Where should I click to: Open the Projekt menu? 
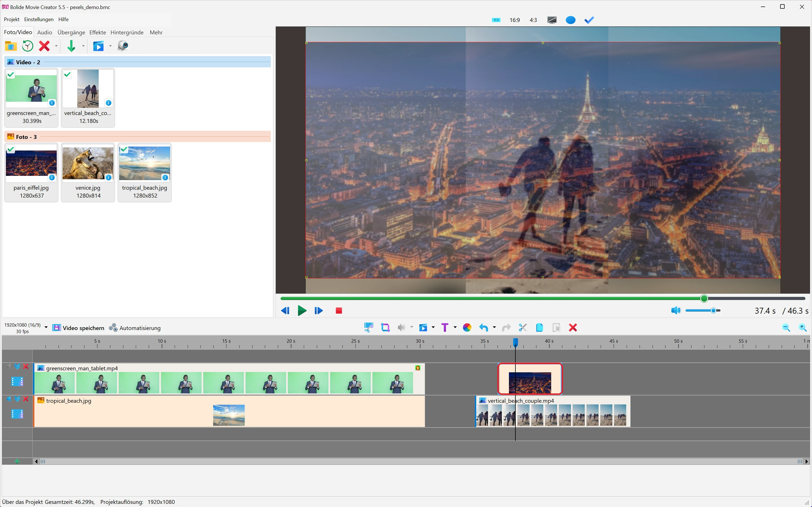12,19
